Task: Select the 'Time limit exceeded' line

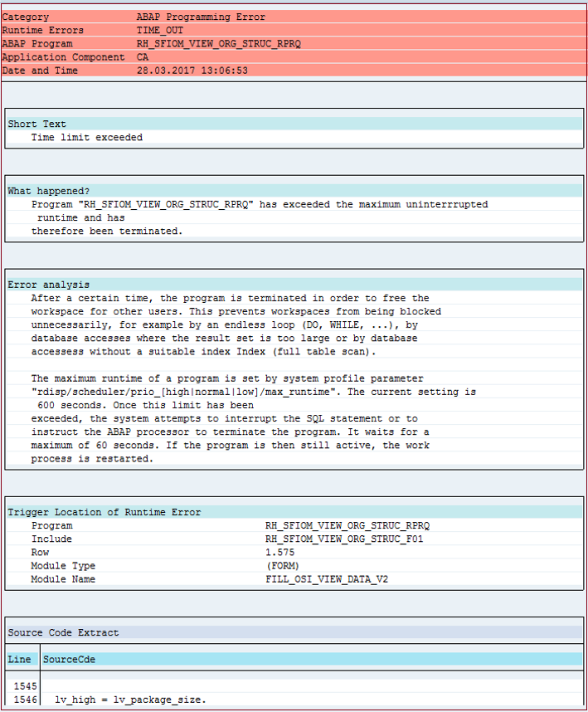Action: tap(86, 137)
